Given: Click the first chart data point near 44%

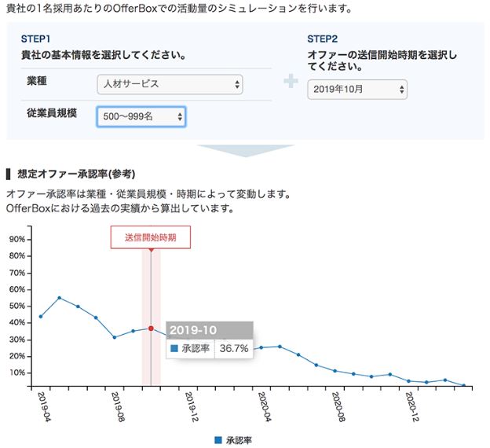Looking at the screenshot, I should (41, 316).
